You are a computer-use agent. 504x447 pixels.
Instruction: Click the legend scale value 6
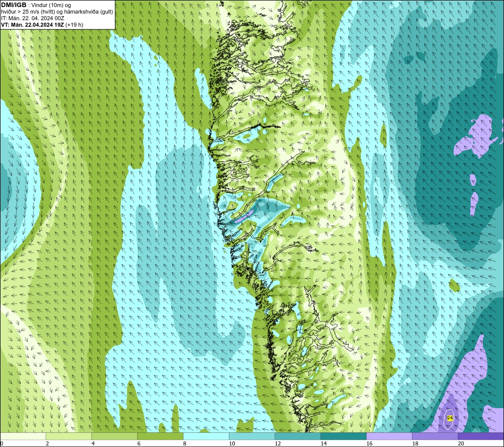tap(139, 444)
